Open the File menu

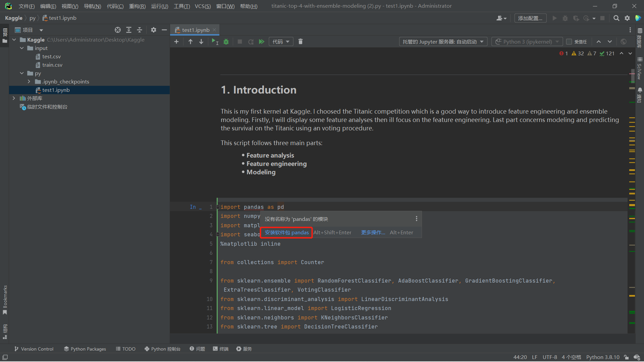[x=26, y=6]
